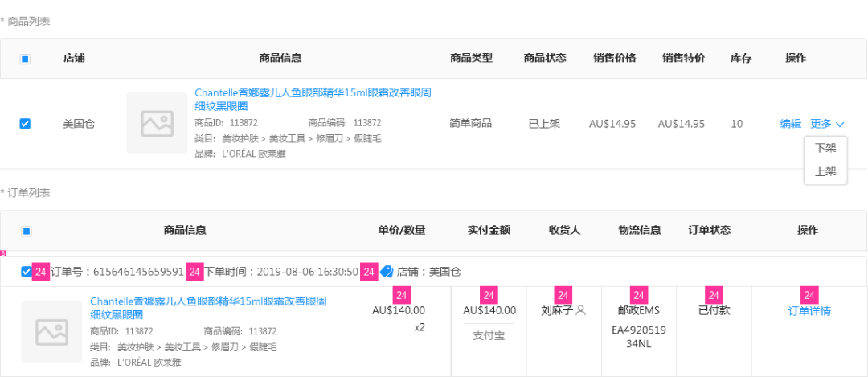This screenshot has height=377, width=868.
Task: Click the tracking number EA492051934NL
Action: coord(639,337)
